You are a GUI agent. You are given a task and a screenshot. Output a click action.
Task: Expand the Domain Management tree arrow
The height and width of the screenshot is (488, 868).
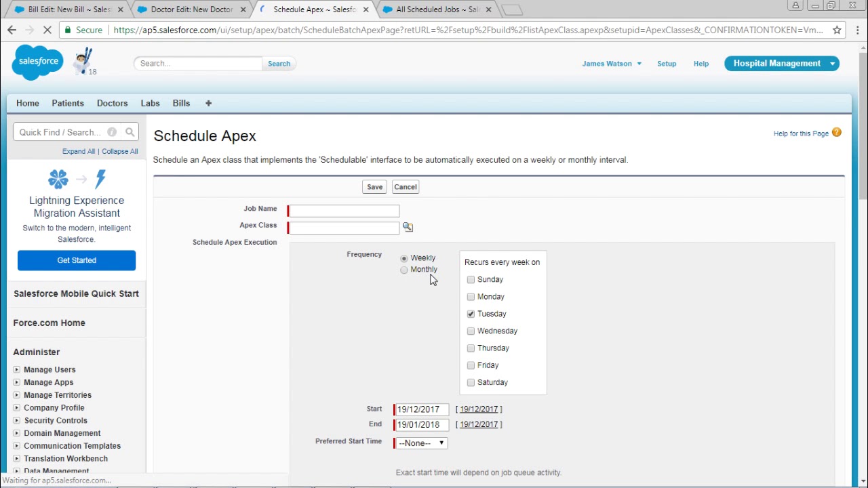[16, 433]
